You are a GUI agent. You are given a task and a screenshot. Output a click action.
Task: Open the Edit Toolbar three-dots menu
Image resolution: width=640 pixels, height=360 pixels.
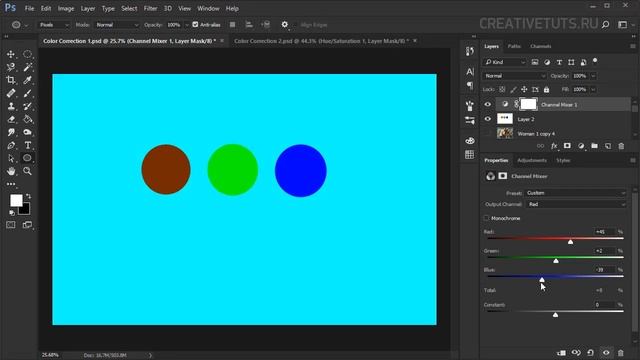(x=11, y=184)
